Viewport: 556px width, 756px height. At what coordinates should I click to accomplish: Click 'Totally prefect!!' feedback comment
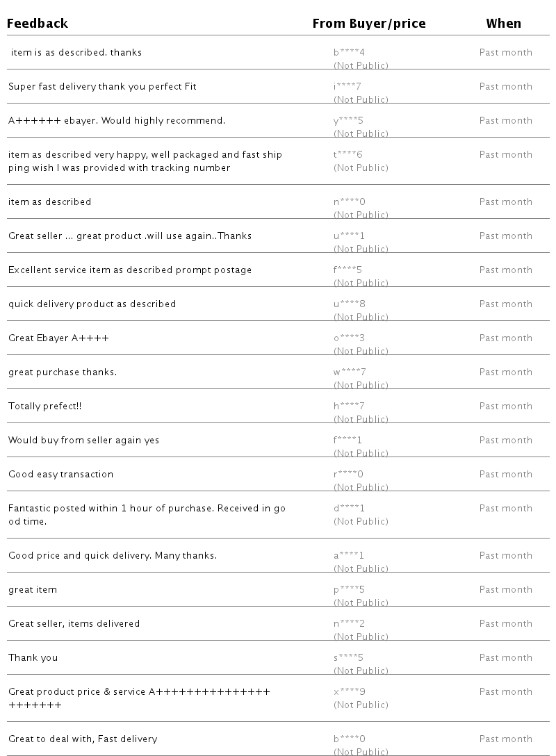pyautogui.click(x=45, y=406)
